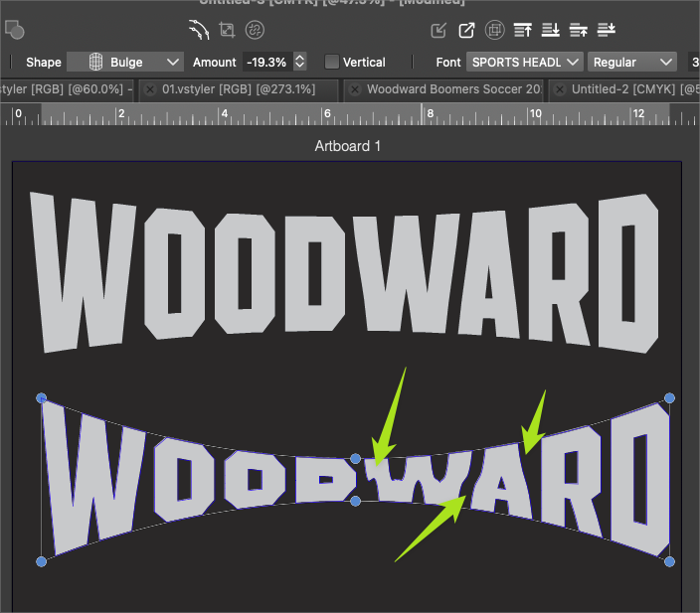
Task: Click the horizontal ruler
Action: point(350,114)
